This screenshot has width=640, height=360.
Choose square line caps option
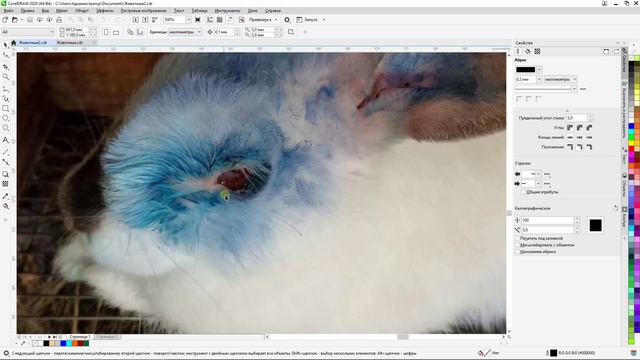[x=570, y=137]
